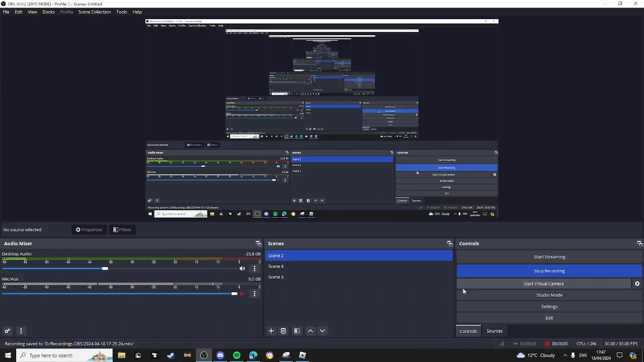Unmute the Mic/Aux audio source
Screen dimensions: 644x362
coord(242,294)
